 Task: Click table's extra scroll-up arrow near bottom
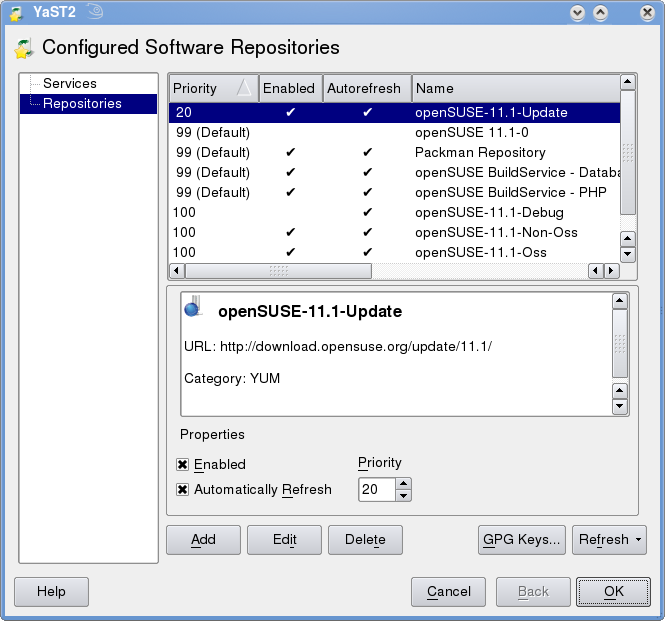pos(628,239)
